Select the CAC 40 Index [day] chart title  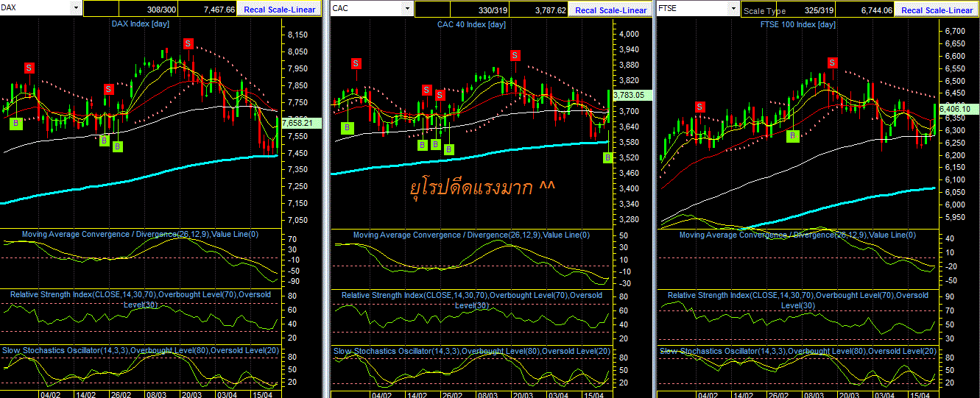[471, 24]
